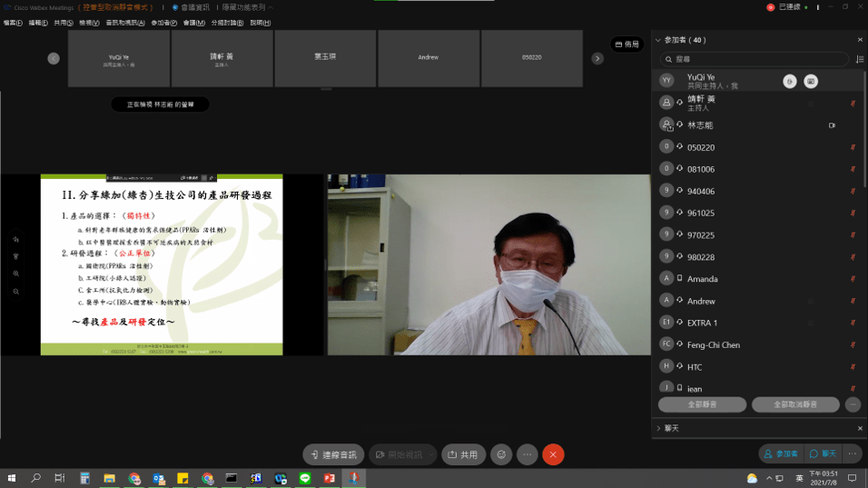
Task: Toggle the 參加者 panel button in the bottom bar
Action: tap(781, 453)
